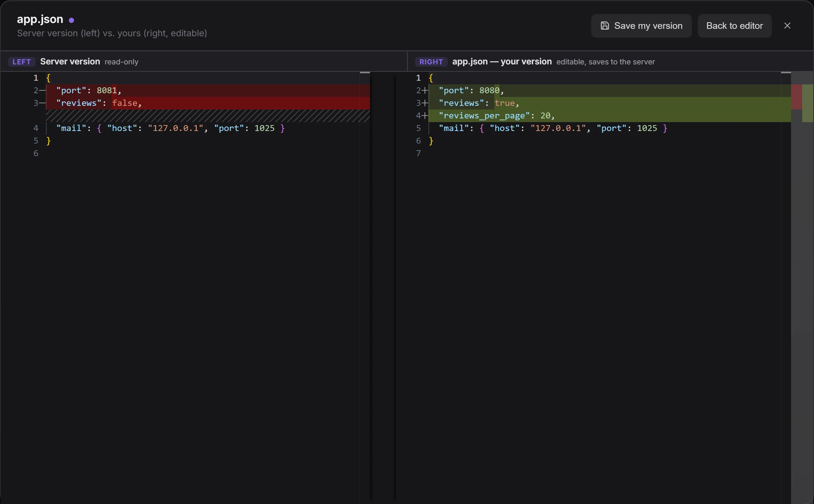Click the LEFT badge label
This screenshot has width=814, height=504.
21,62
